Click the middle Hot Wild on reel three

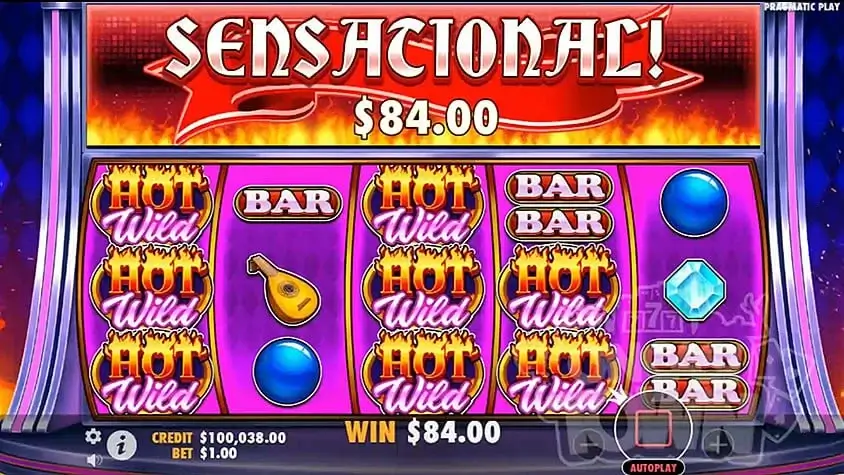coord(424,287)
